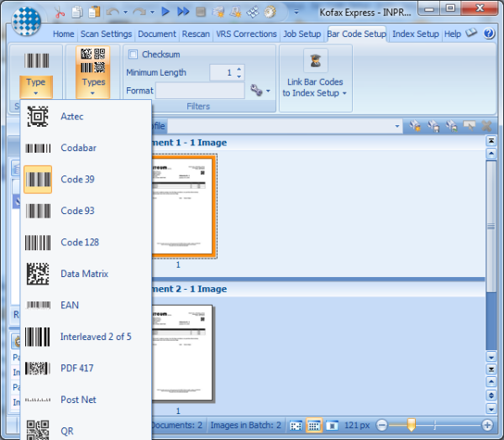Click the Link Bar Codes graduate icon
Screen dimensions: 504x440
pos(316,60)
